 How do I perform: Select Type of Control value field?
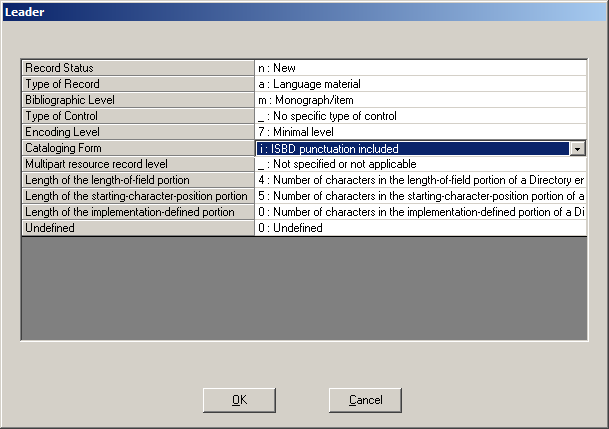420,116
